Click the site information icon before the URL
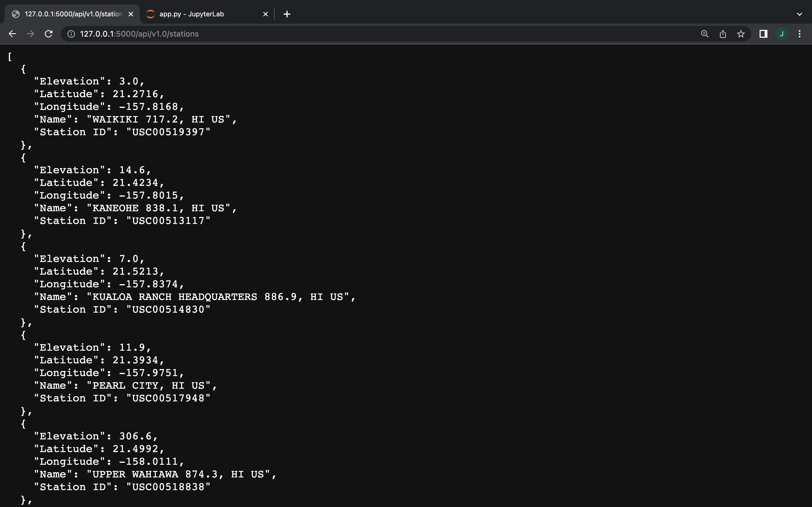 point(71,34)
